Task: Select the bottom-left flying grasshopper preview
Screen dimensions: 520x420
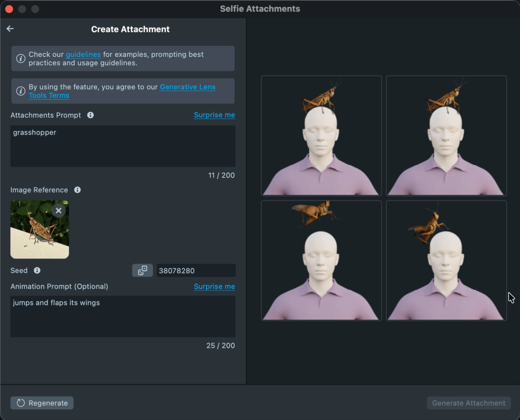Action: (x=321, y=260)
